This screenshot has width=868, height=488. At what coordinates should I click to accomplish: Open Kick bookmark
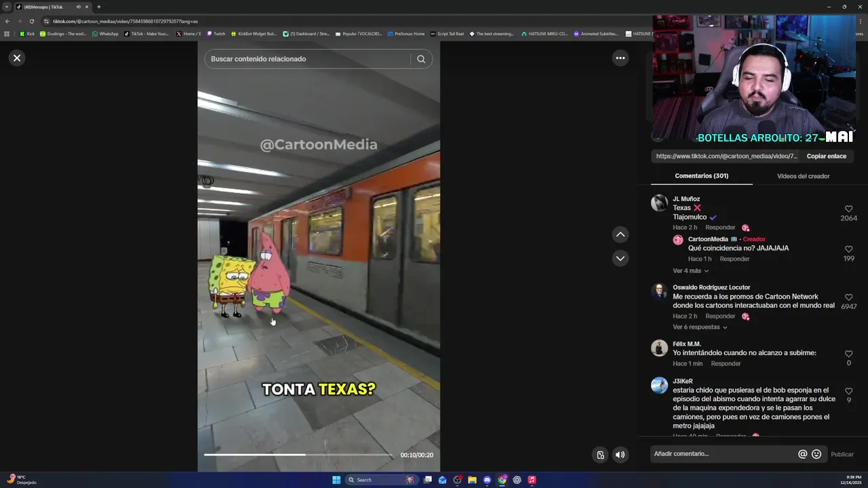27,34
